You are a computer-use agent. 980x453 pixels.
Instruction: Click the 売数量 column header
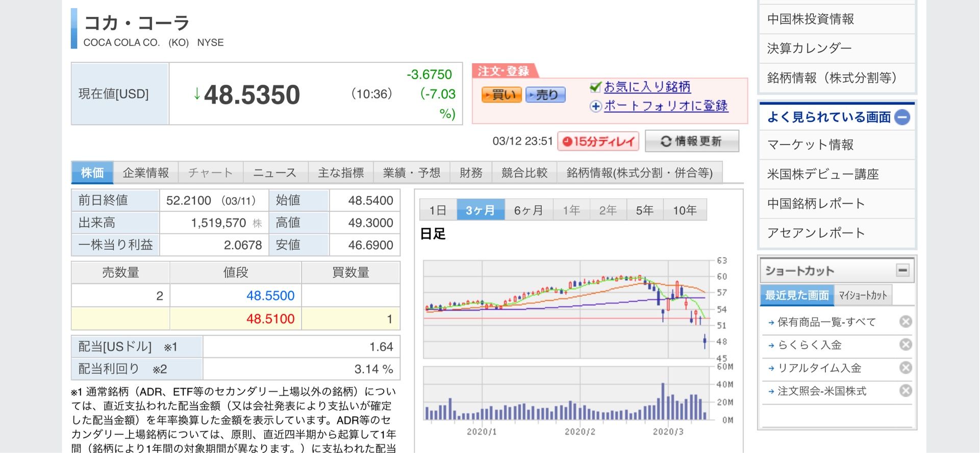pos(121,273)
